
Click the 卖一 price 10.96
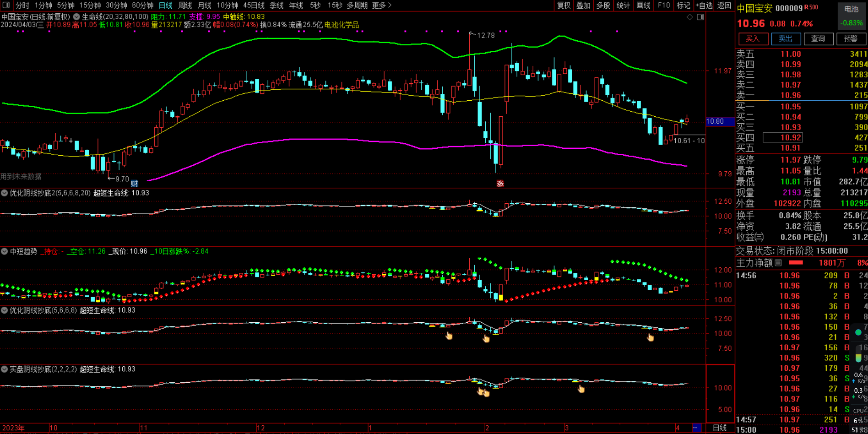[791, 95]
